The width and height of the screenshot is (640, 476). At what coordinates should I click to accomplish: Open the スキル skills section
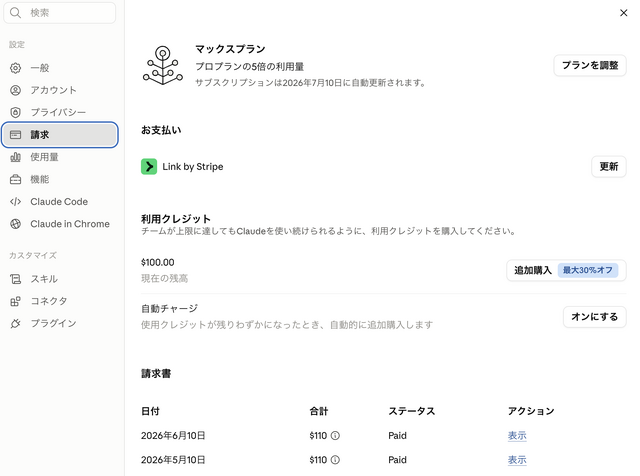point(60,279)
